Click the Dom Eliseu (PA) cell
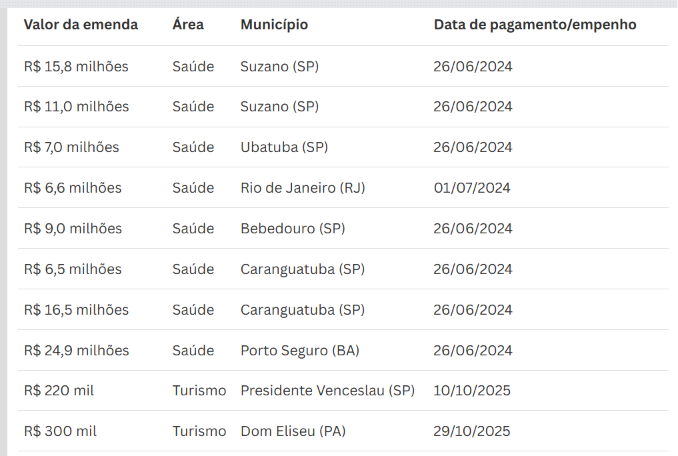This screenshot has height=456, width=678. (293, 431)
